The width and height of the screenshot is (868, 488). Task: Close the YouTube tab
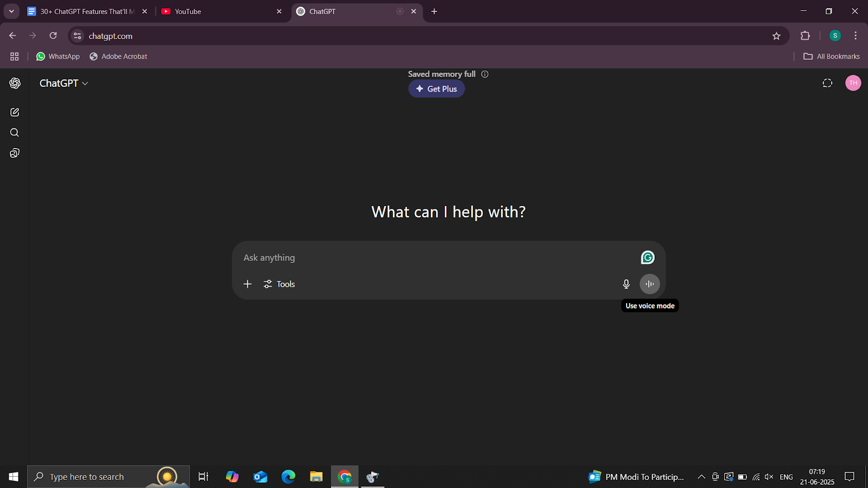pos(279,11)
